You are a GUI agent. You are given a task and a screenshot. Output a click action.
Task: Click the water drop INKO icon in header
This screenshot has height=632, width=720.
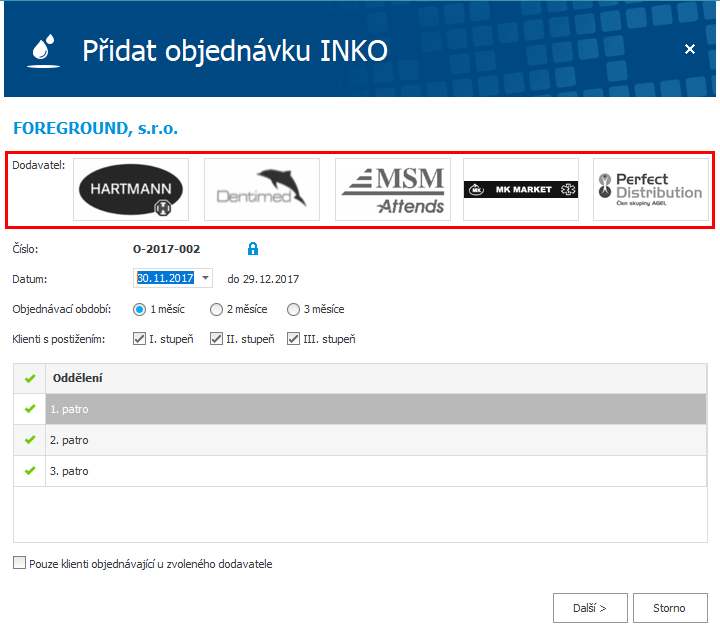(x=44, y=51)
